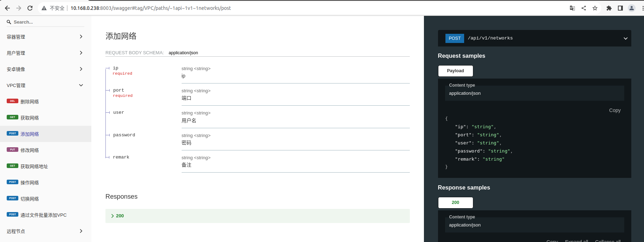
Task: Expand the 用户管理 sidebar group
Action: pyautogui.click(x=45, y=53)
